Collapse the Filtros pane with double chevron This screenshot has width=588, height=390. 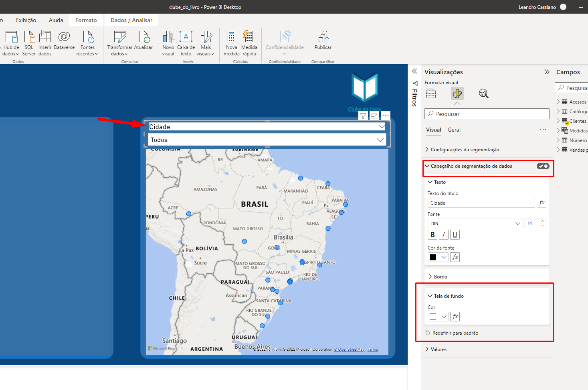(x=415, y=71)
